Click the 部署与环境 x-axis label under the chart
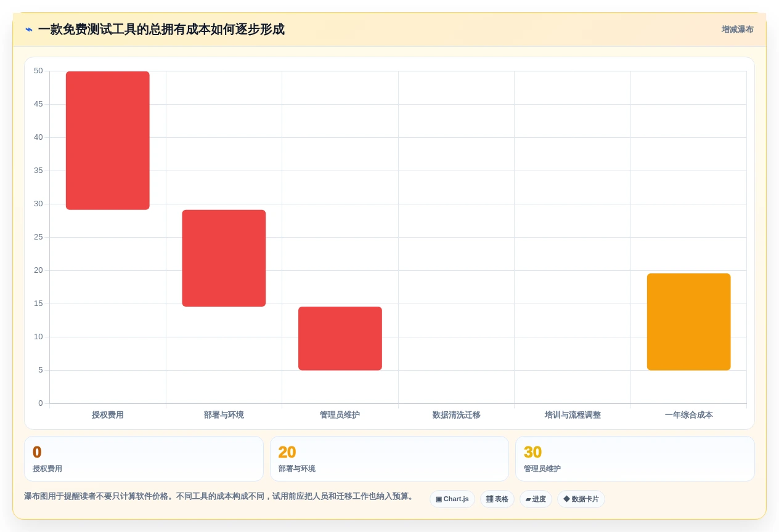 (x=224, y=415)
